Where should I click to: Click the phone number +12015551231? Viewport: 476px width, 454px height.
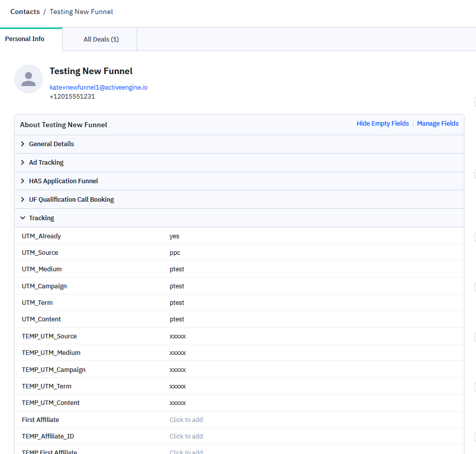(x=72, y=96)
